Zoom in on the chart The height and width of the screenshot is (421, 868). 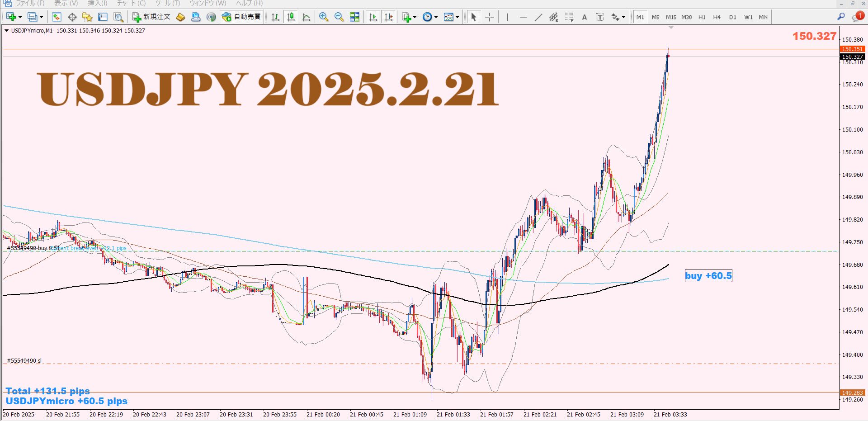[324, 17]
